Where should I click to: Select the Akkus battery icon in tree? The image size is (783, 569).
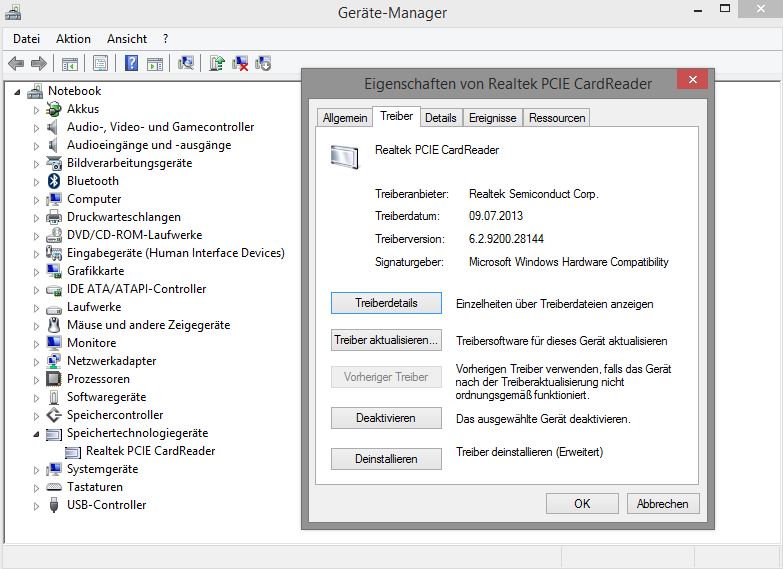53,109
